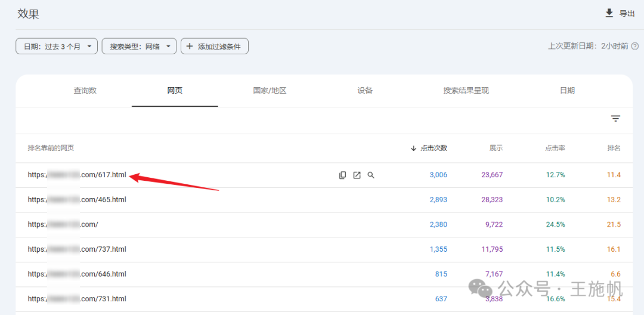Copy the 617.html page URL
The width and height of the screenshot is (644, 315).
(342, 175)
